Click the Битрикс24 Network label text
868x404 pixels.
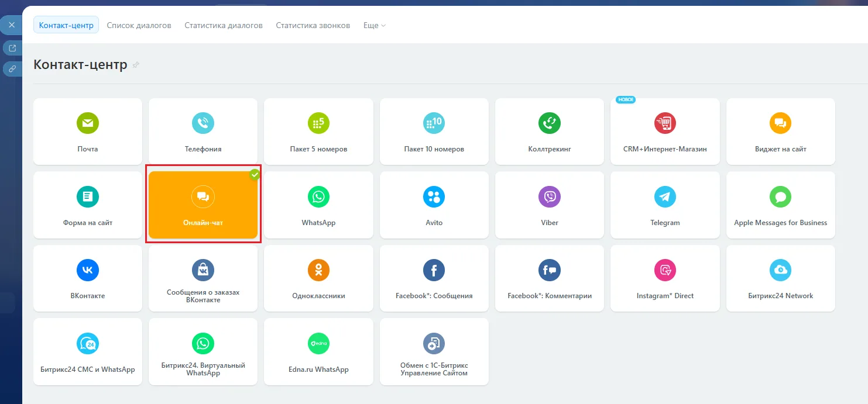(x=780, y=296)
